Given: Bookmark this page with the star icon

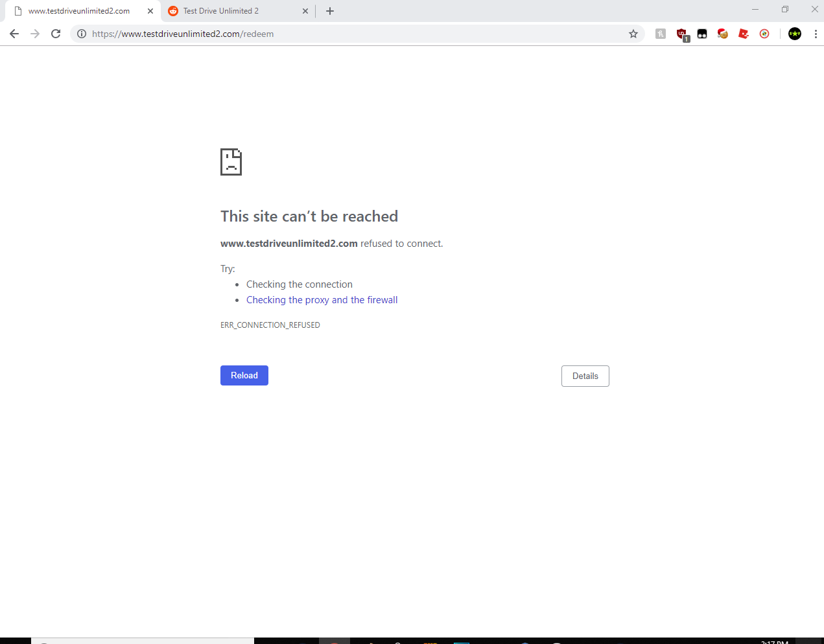Looking at the screenshot, I should point(633,34).
